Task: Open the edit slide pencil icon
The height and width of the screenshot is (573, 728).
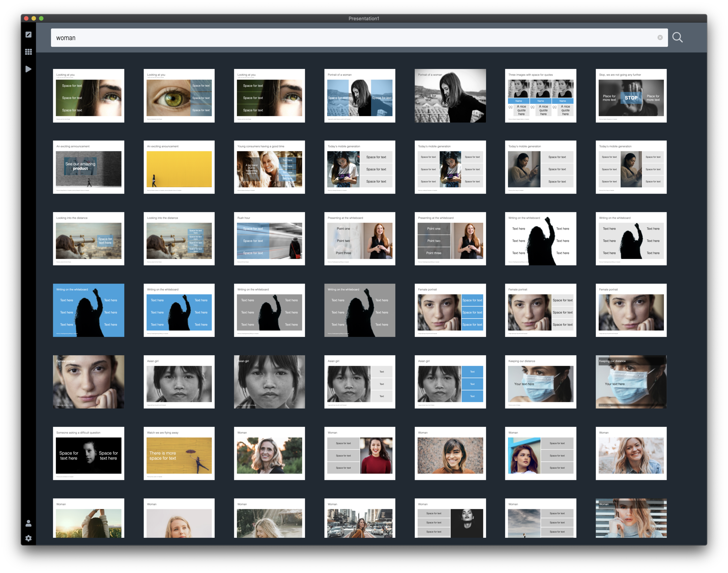Action: coord(29,35)
